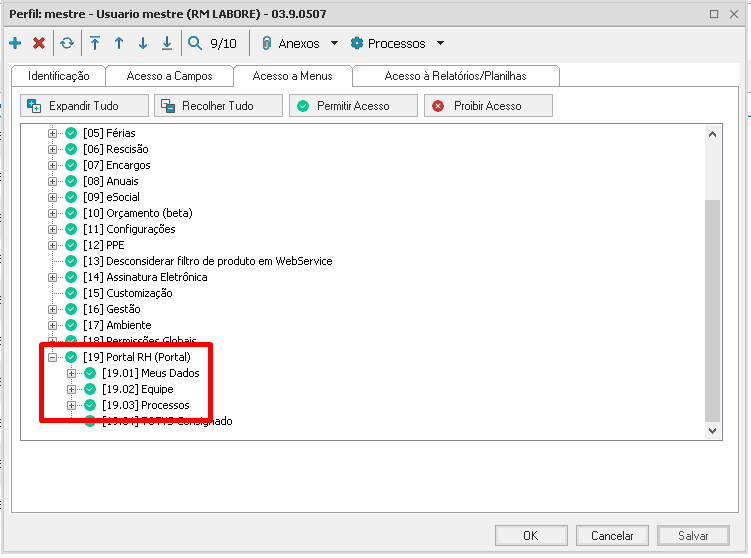
Task: Click the 9/10 record counter
Action: 224,44
